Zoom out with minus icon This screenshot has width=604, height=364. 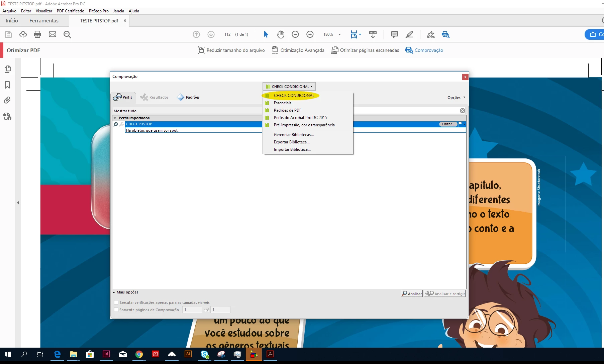(x=295, y=34)
